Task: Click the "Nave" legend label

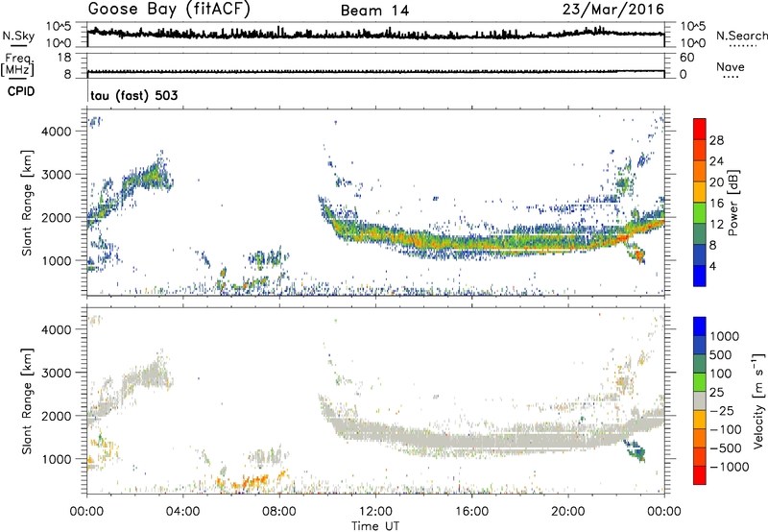Action: coord(731,67)
